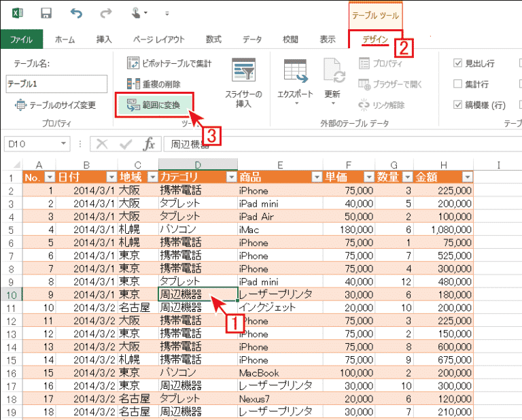Select 180,000 unit price cell
This screenshot has height=420, width=522.
coord(349,230)
